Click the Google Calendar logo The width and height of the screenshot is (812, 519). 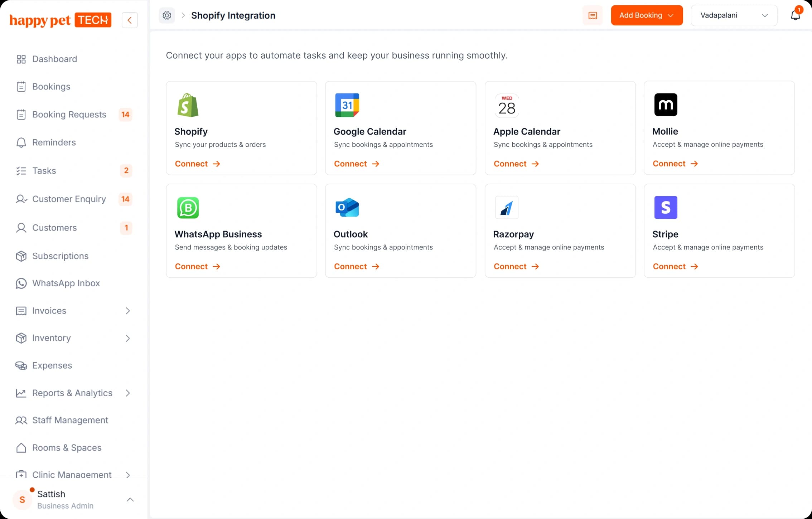[x=347, y=105]
